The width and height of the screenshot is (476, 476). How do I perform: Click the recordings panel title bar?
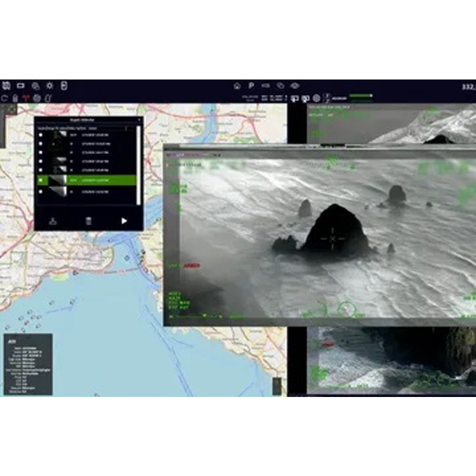(82, 119)
